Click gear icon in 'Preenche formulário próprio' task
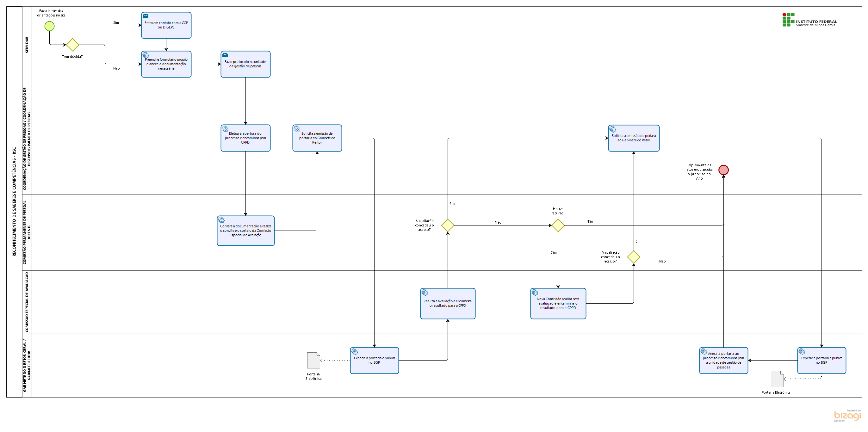 click(x=146, y=55)
